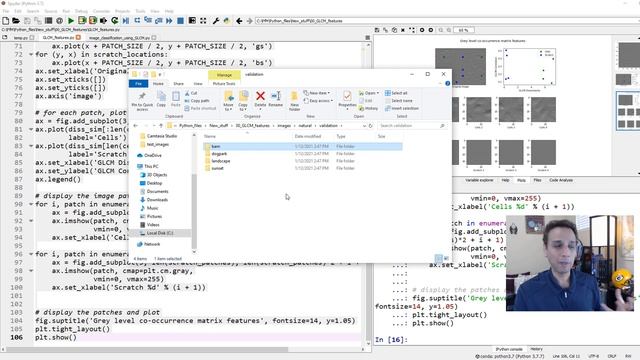Viewport: 640px width, 360px height.
Task: Click the blue Debug file icon
Action: pos(126,20)
